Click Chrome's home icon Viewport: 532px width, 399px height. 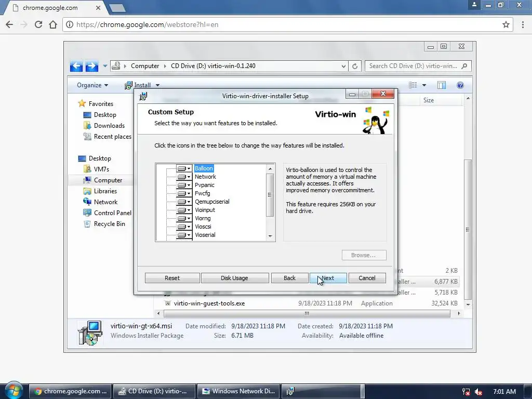(53, 24)
